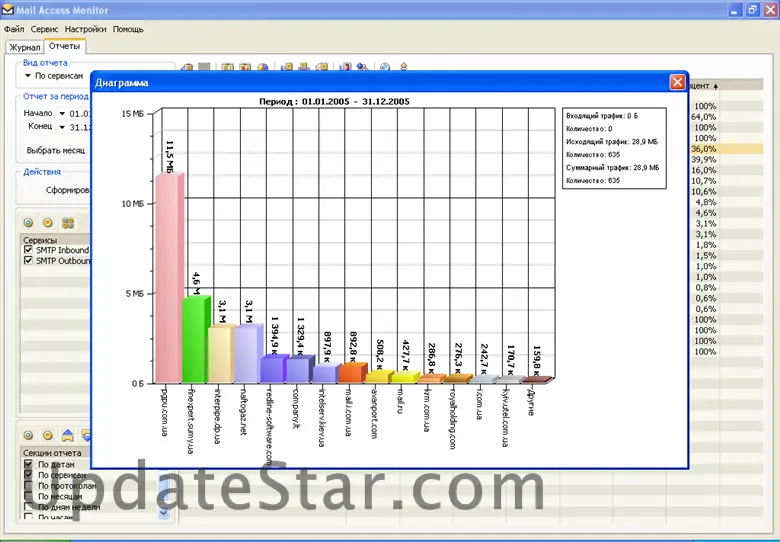
Task: Click the kyiv.utel.com.ua axis label
Action: tap(505, 417)
